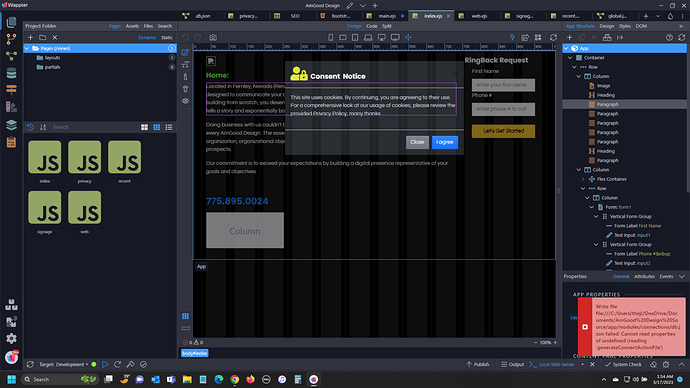Image resolution: width=690 pixels, height=388 pixels.
Task: Click sort order icon next to asset search
Action: [43, 127]
